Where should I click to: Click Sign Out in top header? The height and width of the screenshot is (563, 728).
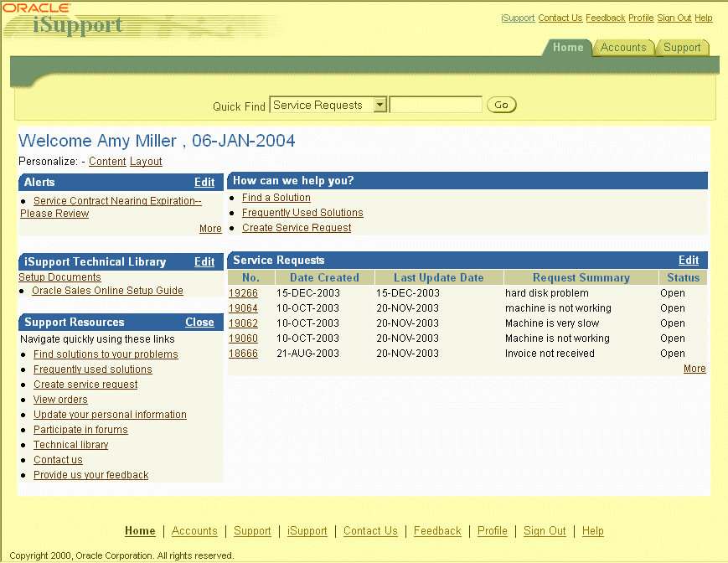pos(674,18)
